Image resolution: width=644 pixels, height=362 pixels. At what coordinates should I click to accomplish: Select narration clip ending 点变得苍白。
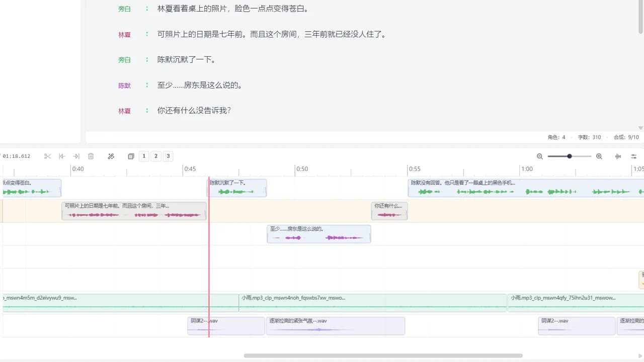pos(31,188)
